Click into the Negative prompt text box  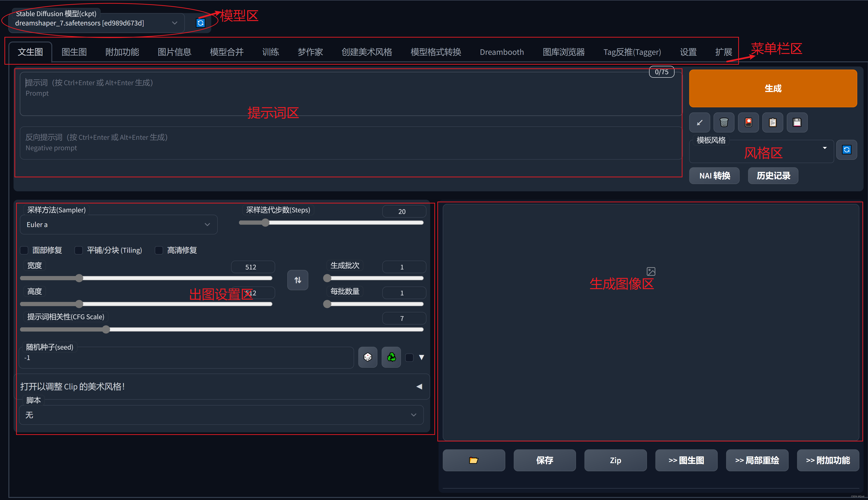tap(351, 143)
